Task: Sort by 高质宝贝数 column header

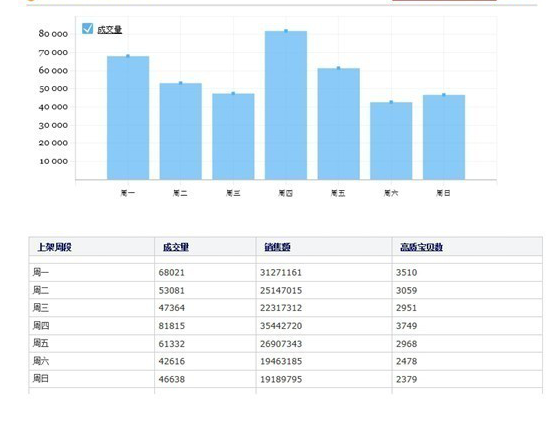Action: [421, 247]
